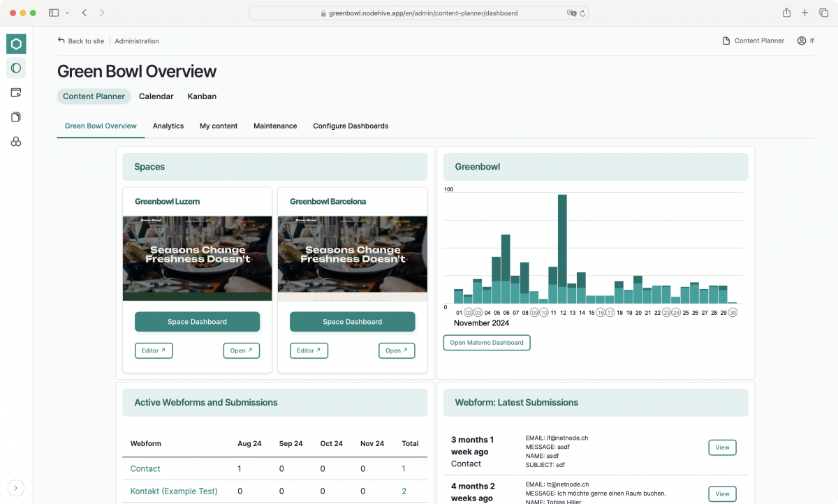Open the Safari share icon

(787, 13)
